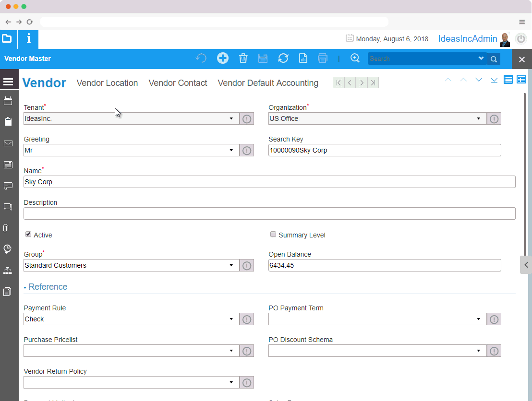Click the attachment paperclip sidebar icon
Image resolution: width=532 pixels, height=401 pixels.
[7, 228]
